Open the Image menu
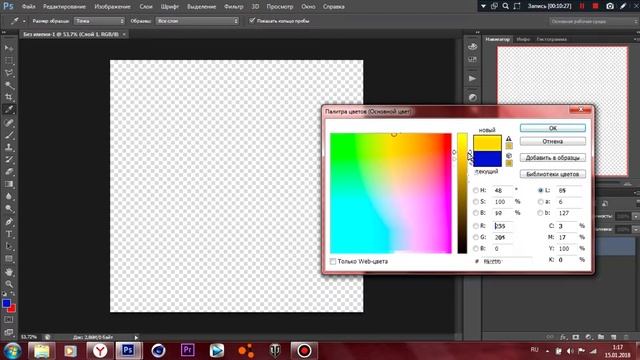Screen dimensions: 640x360 112,7
